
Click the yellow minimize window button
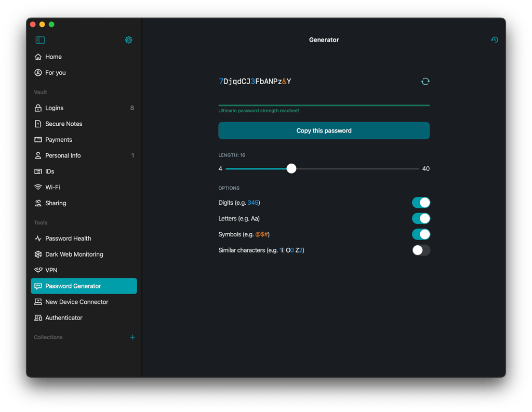tap(42, 24)
